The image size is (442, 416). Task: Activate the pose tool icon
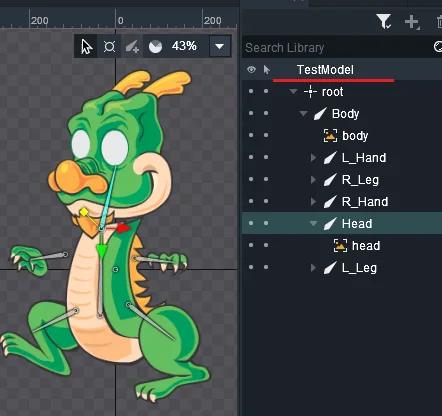109,46
